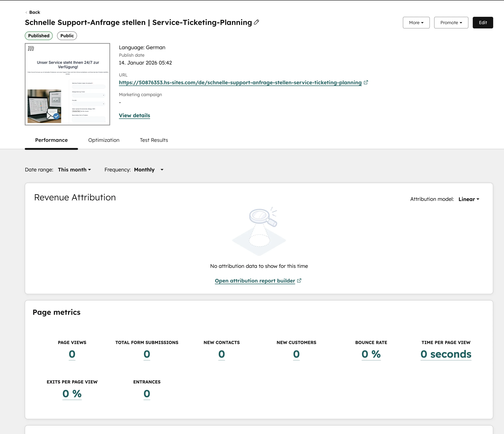The height and width of the screenshot is (434, 504).
Task: Click the Published status badge
Action: coord(38,36)
